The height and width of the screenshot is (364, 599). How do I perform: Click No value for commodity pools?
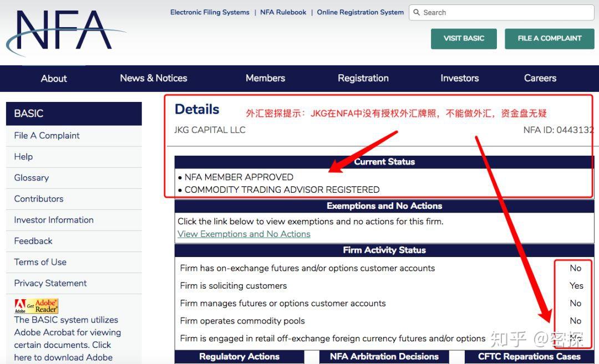tap(576, 321)
